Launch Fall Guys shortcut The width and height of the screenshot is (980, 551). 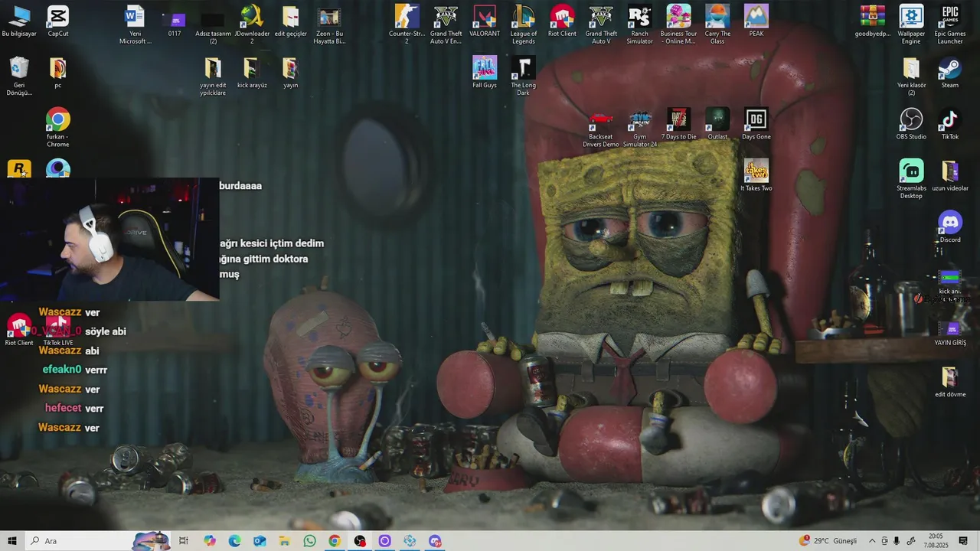[484, 73]
